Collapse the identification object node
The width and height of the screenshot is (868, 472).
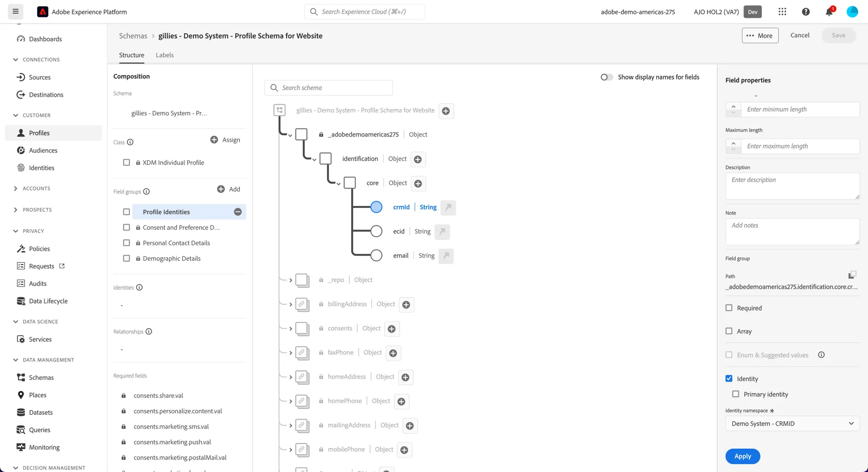[314, 159]
